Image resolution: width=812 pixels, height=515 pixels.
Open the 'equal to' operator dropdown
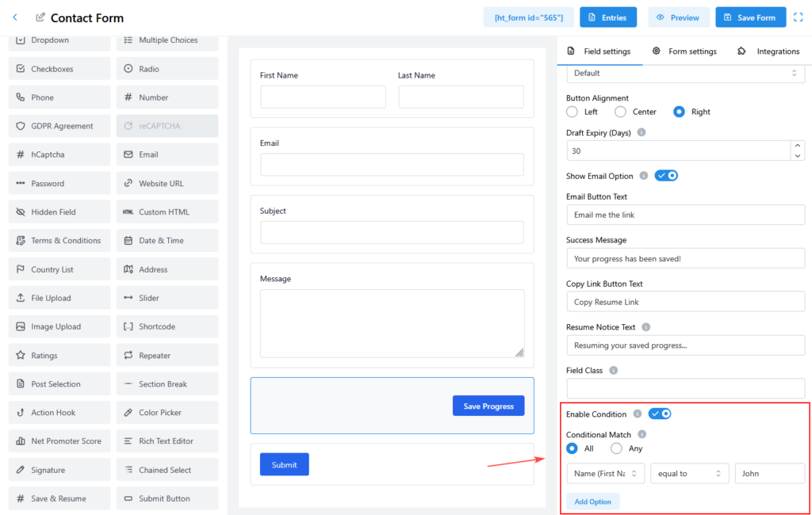tap(689, 474)
